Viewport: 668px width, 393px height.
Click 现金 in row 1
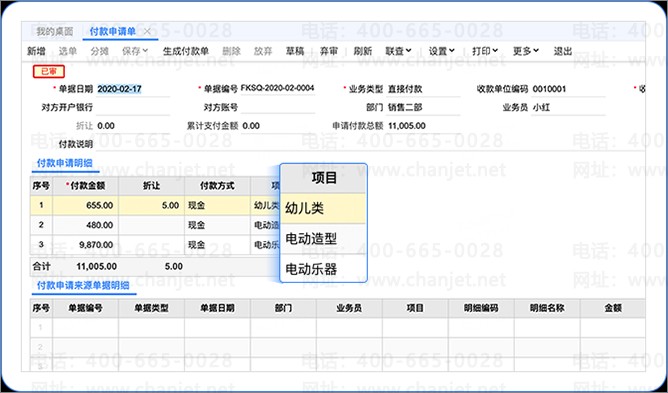217,205
